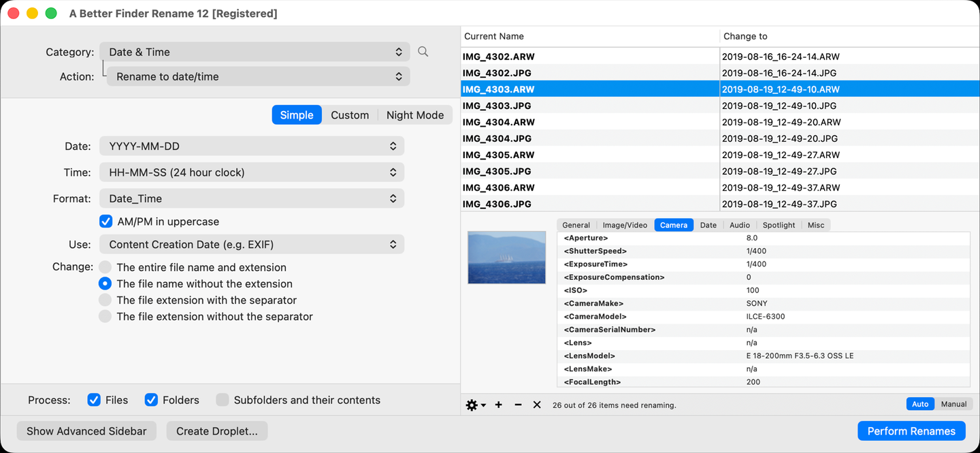980x453 pixels.
Task: Switch to Manual preview mode
Action: [x=953, y=404]
